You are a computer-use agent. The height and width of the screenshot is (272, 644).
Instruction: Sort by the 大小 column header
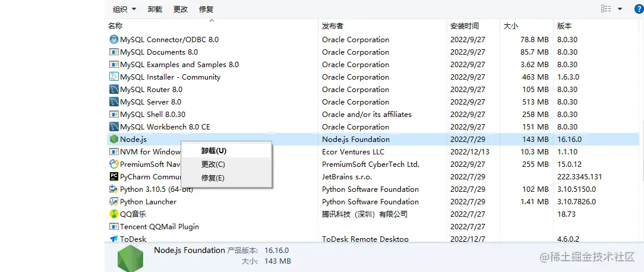(511, 26)
